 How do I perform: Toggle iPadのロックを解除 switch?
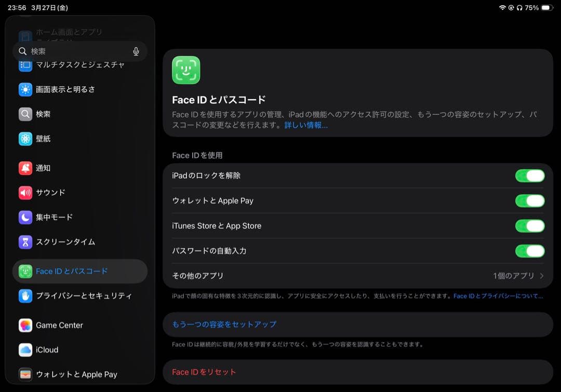pyautogui.click(x=530, y=176)
